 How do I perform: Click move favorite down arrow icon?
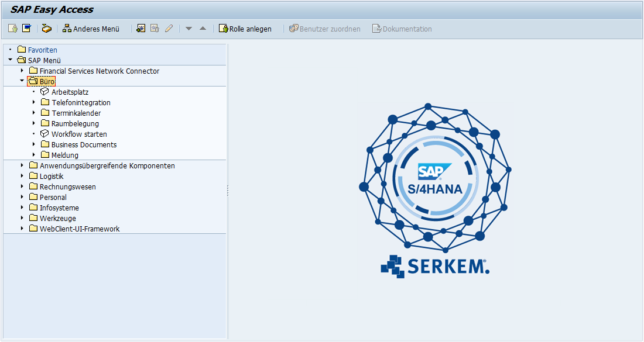click(x=189, y=29)
